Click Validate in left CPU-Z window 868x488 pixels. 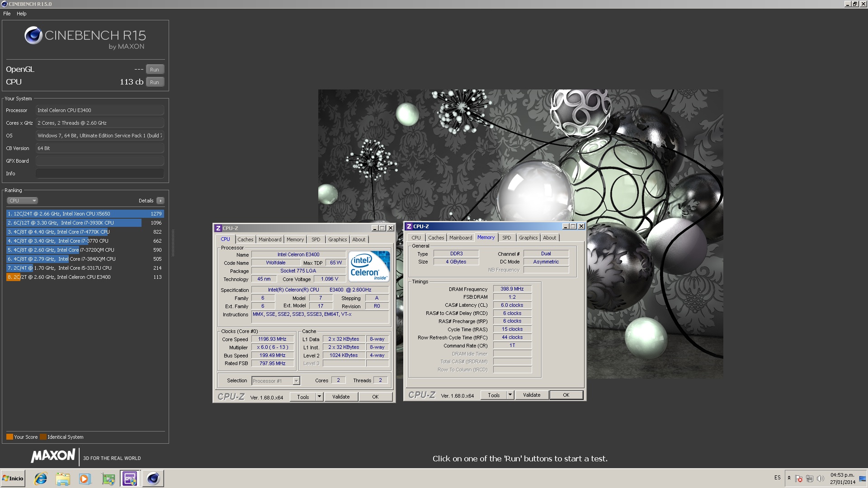(x=341, y=397)
